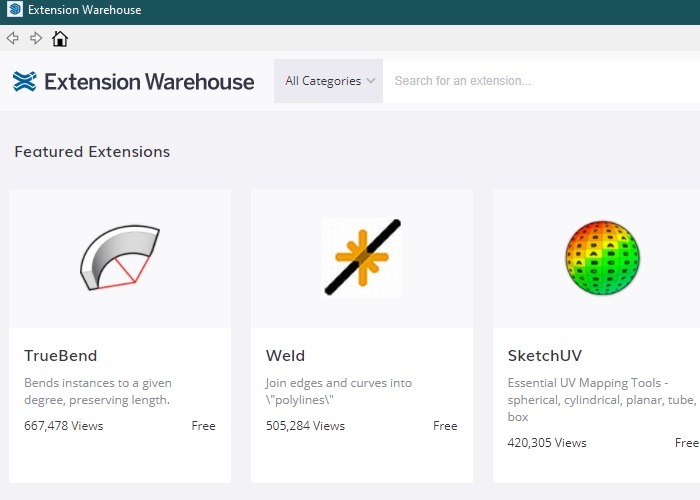The width and height of the screenshot is (700, 500).
Task: Click the Extension Warehouse heading text
Action: [149, 82]
